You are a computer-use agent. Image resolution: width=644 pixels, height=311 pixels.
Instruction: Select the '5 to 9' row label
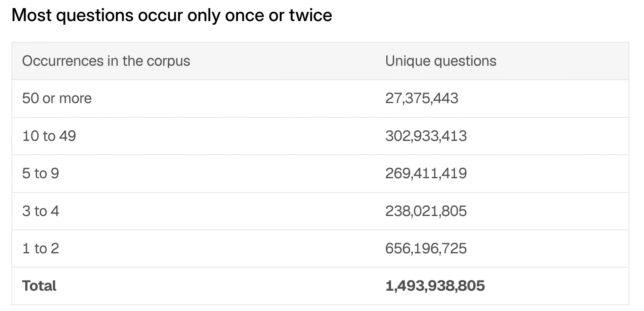coord(41,173)
